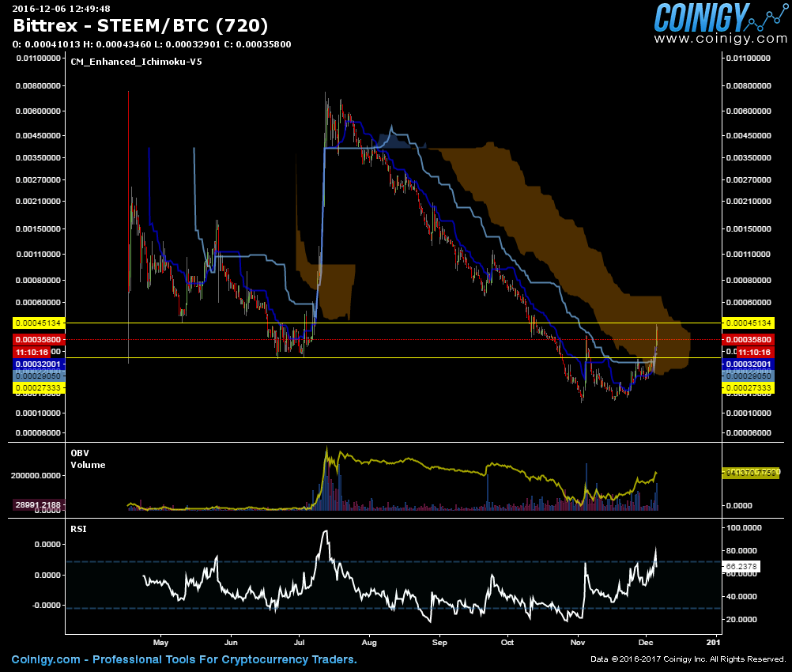The height and width of the screenshot is (672, 792).
Task: Click the Volume indicator label
Action: click(88, 465)
